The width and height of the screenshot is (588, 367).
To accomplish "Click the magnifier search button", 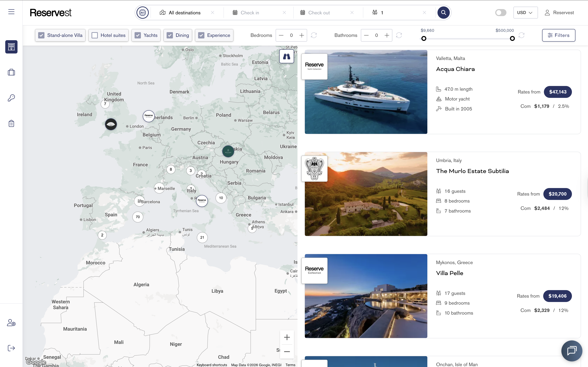I will click(x=443, y=13).
